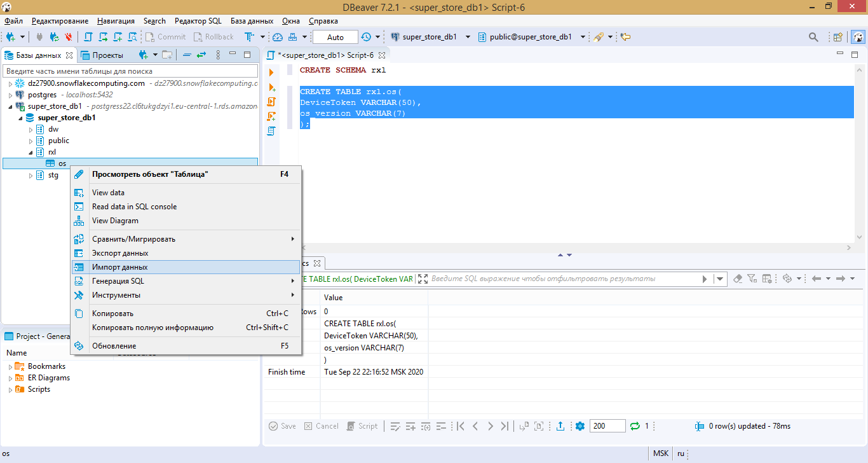
Task: Click the table name search field
Action: (131, 71)
